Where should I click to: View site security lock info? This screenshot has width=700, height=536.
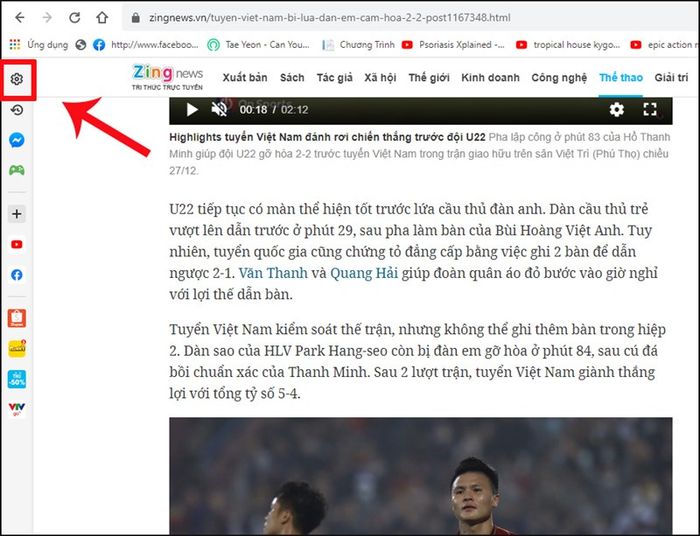click(x=136, y=17)
